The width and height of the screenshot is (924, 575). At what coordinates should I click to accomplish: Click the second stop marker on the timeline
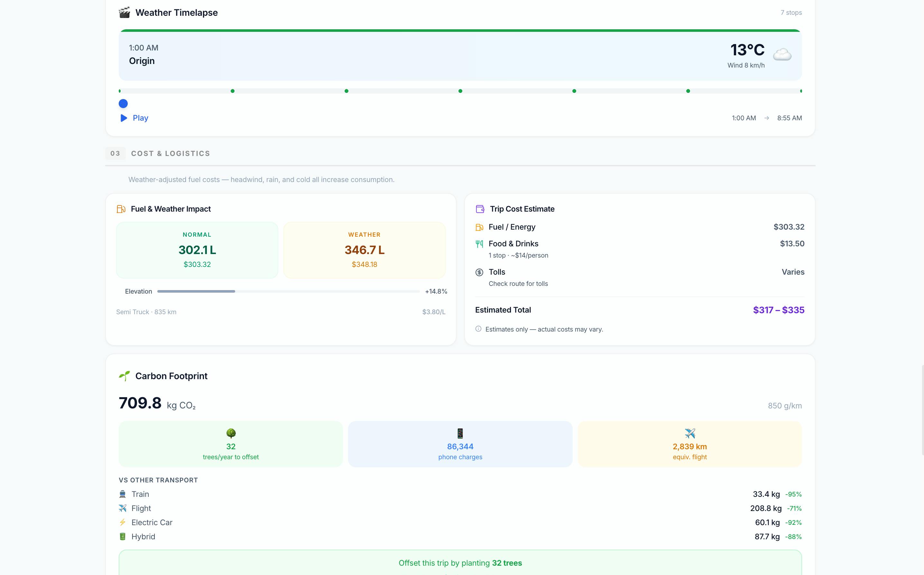(232, 91)
